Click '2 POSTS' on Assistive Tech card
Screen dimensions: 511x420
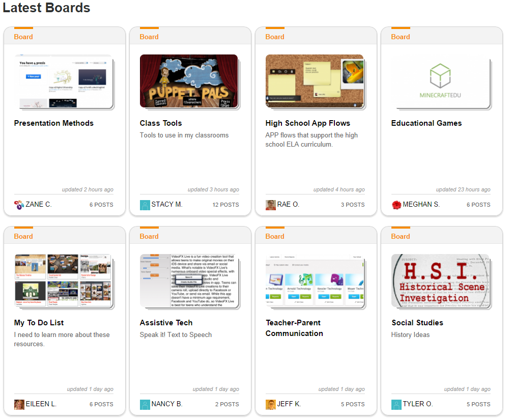pos(227,404)
